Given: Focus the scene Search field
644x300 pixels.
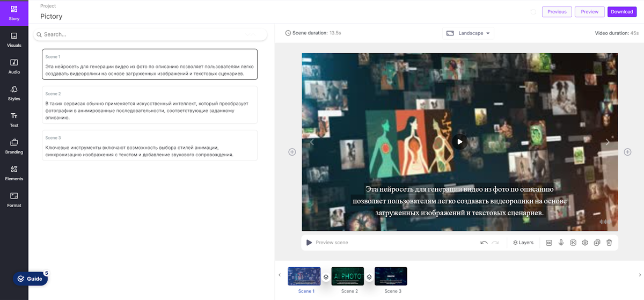Looking at the screenshot, I should [x=150, y=34].
